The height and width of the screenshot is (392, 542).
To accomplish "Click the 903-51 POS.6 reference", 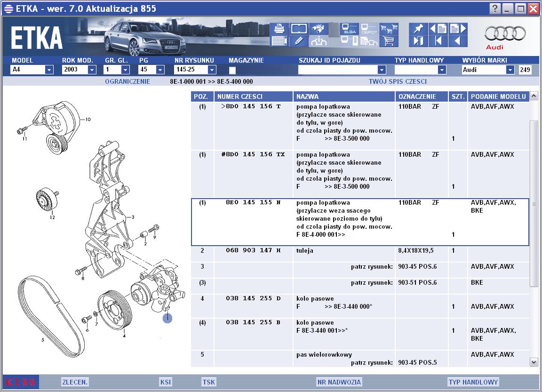I will click(x=417, y=282).
